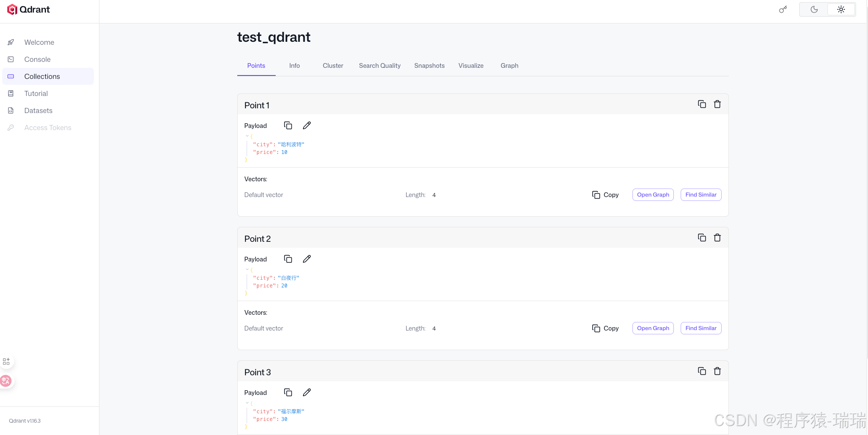Image resolution: width=868 pixels, height=435 pixels.
Task: Click the Qdrant logo
Action: 29,9
